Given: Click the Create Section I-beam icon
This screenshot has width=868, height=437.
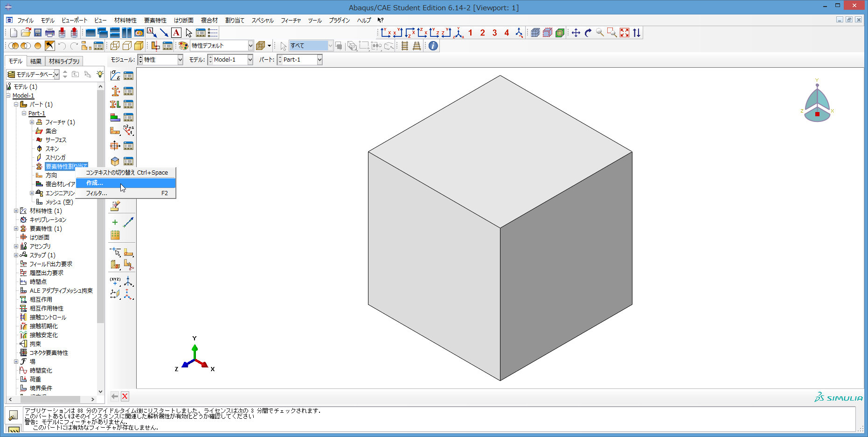Looking at the screenshot, I should [x=115, y=91].
